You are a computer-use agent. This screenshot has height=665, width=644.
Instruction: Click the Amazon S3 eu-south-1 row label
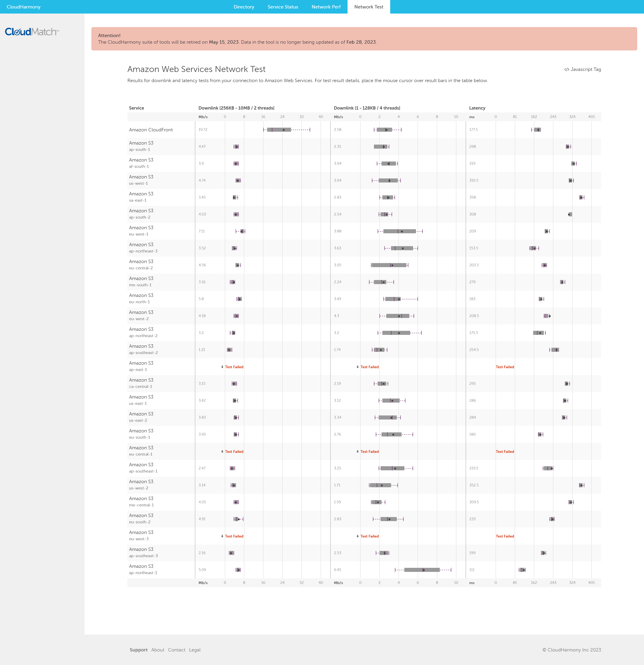[x=141, y=434]
